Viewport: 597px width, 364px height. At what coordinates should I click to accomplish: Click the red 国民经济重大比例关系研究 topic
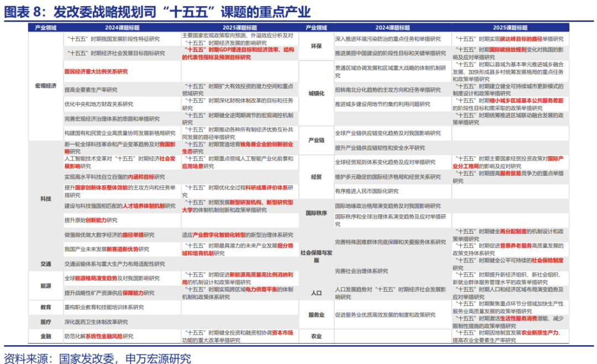[96, 71]
